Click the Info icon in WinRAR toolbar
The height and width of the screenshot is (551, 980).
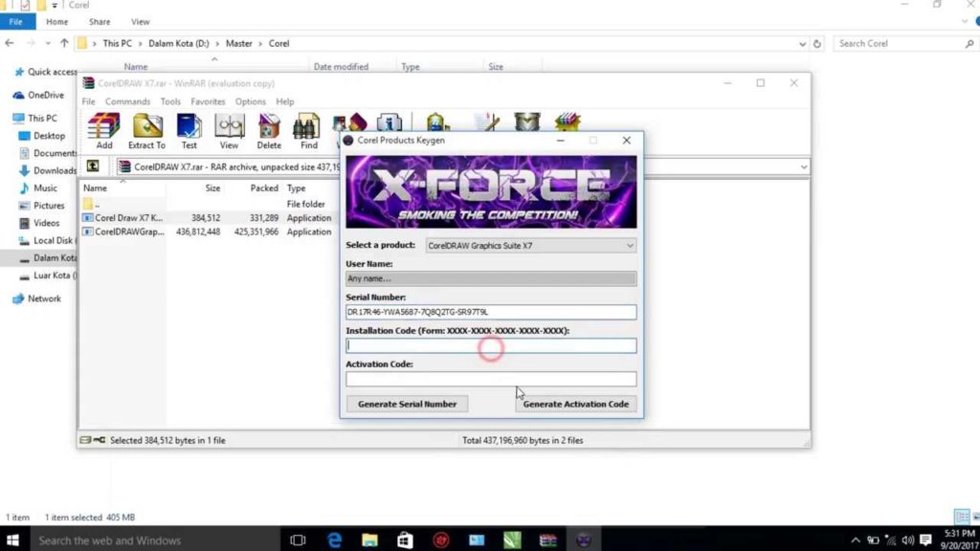tap(389, 122)
